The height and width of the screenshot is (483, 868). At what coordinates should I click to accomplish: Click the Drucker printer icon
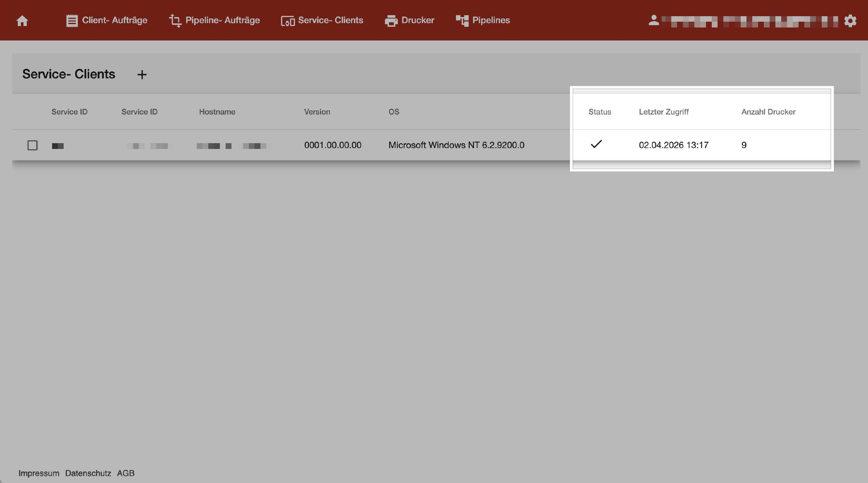coord(391,21)
